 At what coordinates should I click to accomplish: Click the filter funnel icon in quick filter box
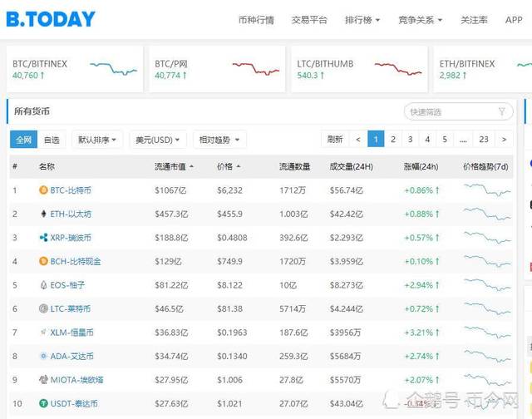tap(502, 111)
